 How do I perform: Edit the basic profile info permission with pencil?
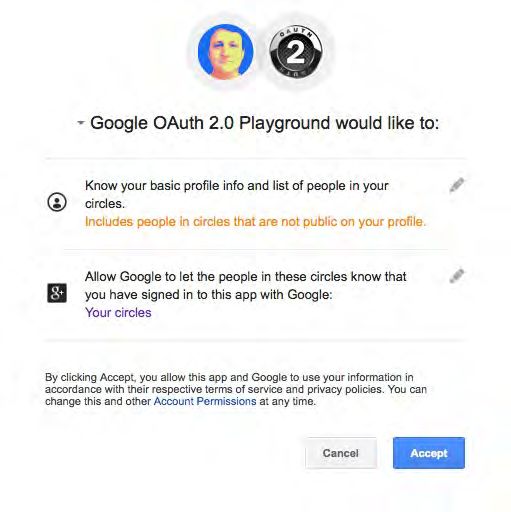(x=457, y=185)
